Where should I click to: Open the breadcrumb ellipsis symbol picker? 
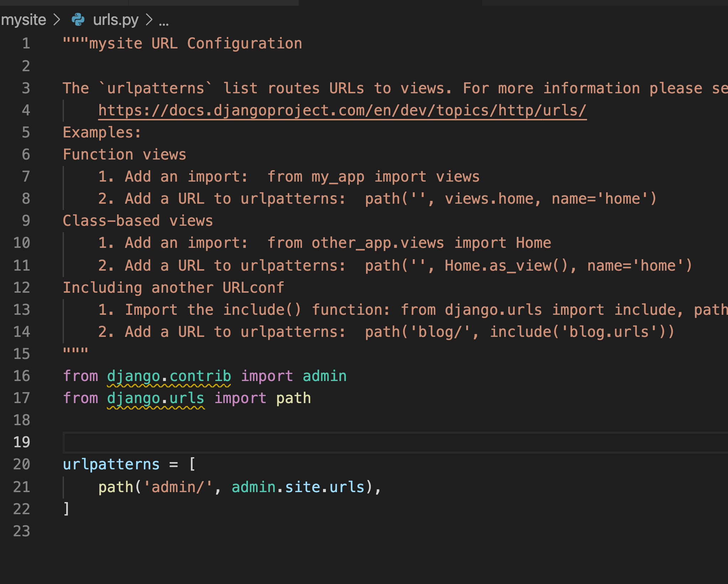164,21
